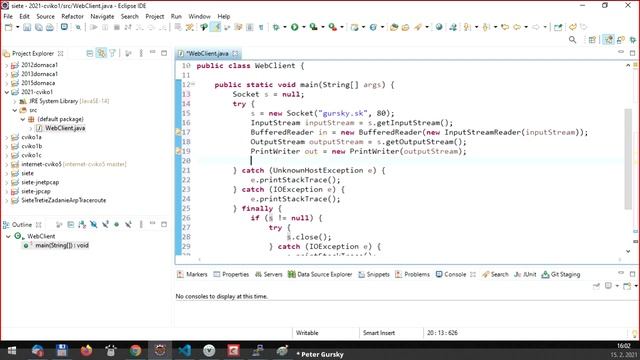Click the Project Explorer filter funnel icon
This screenshot has height=360, width=640.
click(112, 53)
